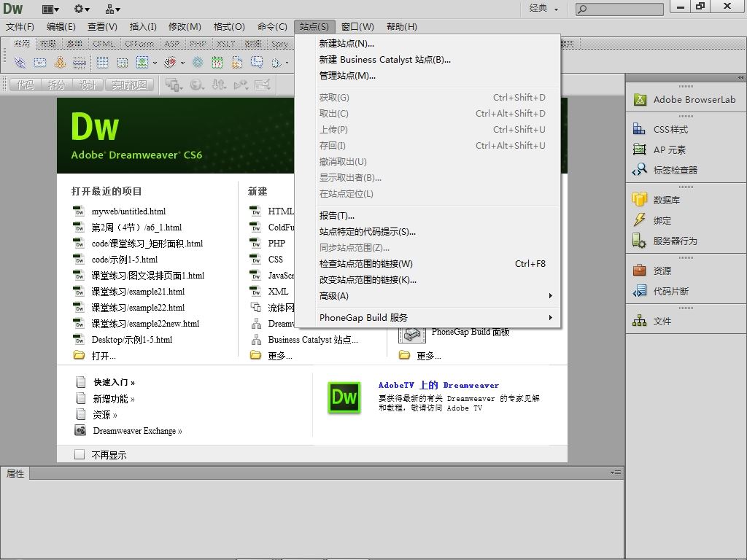Expand the media icon dropdown arrow
The width and height of the screenshot is (747, 560).
[183, 63]
